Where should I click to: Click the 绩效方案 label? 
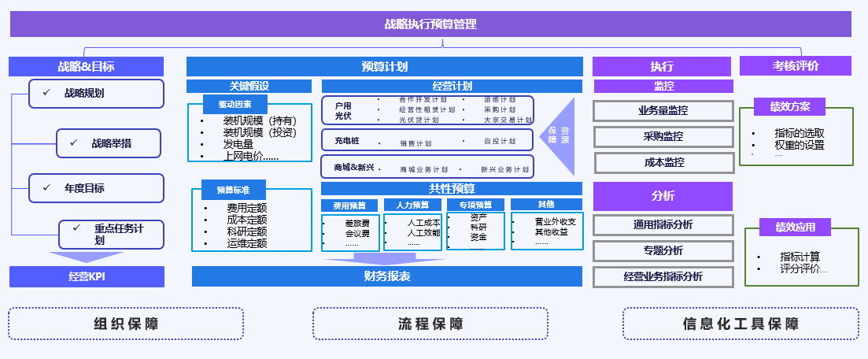pos(789,106)
